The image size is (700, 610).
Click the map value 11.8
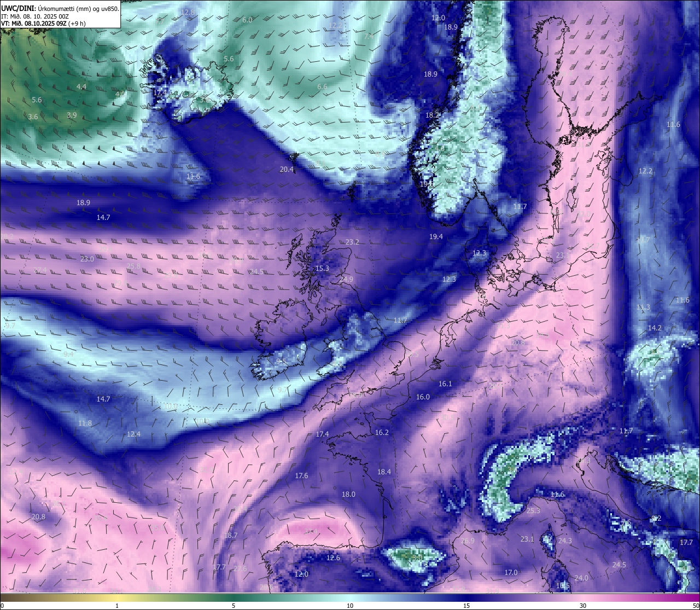coord(85,423)
